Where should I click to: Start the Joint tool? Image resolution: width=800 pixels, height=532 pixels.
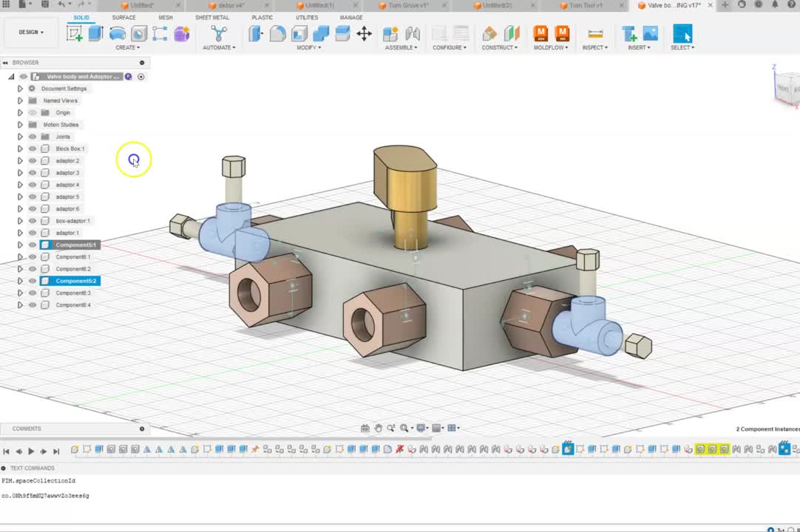click(x=413, y=34)
